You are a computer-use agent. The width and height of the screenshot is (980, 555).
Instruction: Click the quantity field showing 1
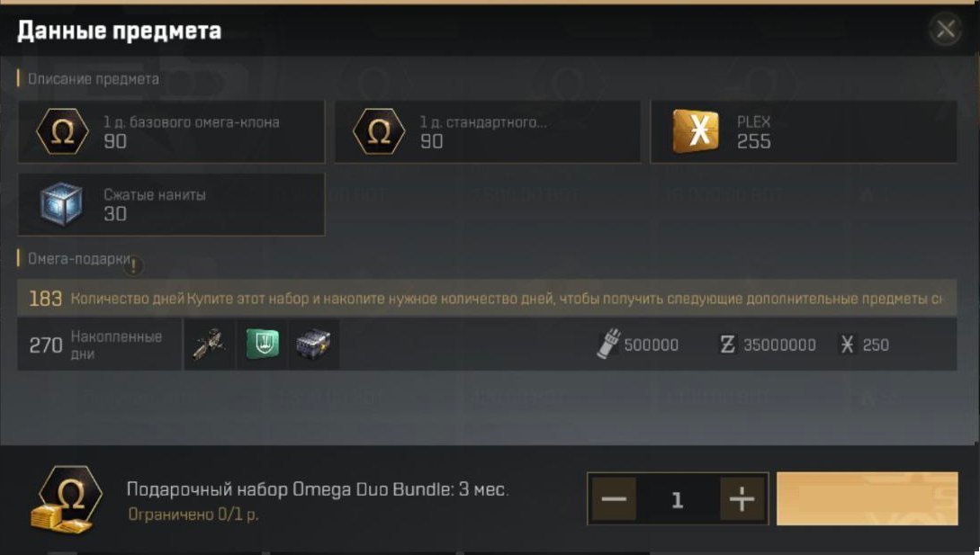[678, 498]
